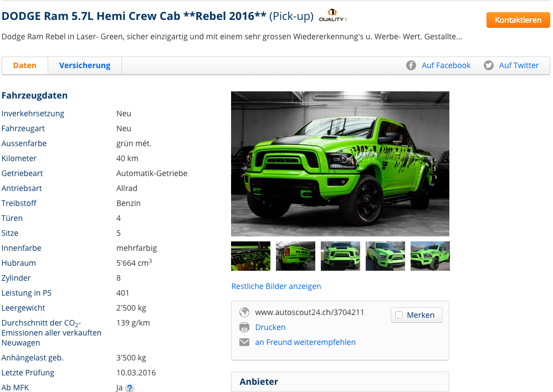Click the blue question mark help icon by Ab MFK
The width and height of the screenshot is (553, 392).
pyautogui.click(x=130, y=388)
